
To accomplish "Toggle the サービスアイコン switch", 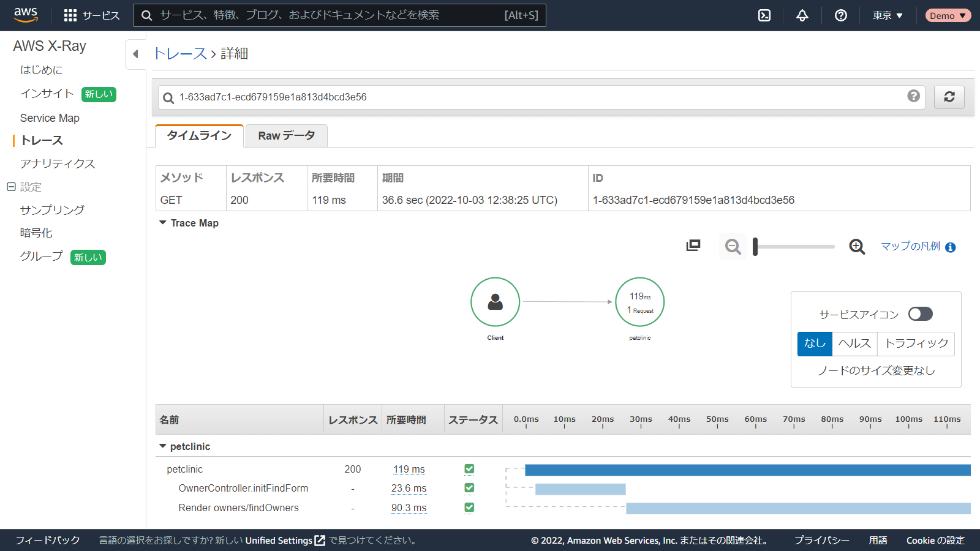I will tap(920, 314).
